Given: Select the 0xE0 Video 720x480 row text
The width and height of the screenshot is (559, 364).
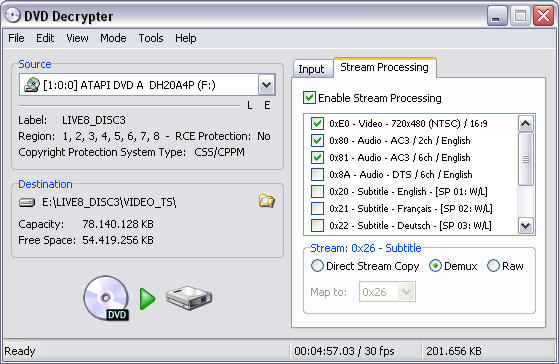Looking at the screenshot, I should click(x=408, y=123).
